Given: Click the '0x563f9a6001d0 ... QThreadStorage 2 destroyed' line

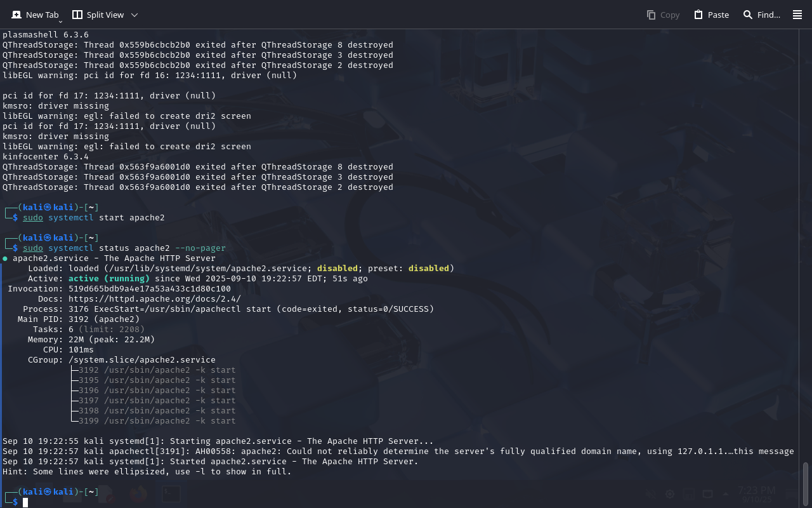Looking at the screenshot, I should click(198, 187).
